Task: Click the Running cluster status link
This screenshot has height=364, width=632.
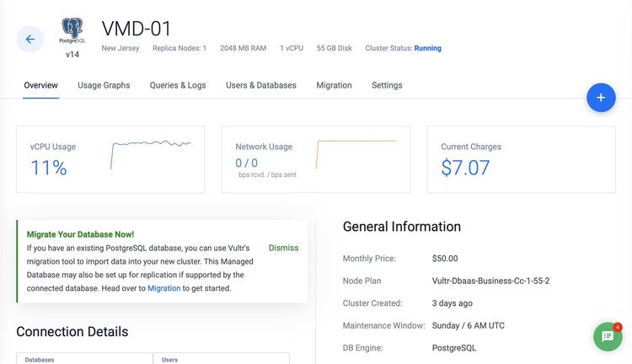Action: pyautogui.click(x=427, y=48)
